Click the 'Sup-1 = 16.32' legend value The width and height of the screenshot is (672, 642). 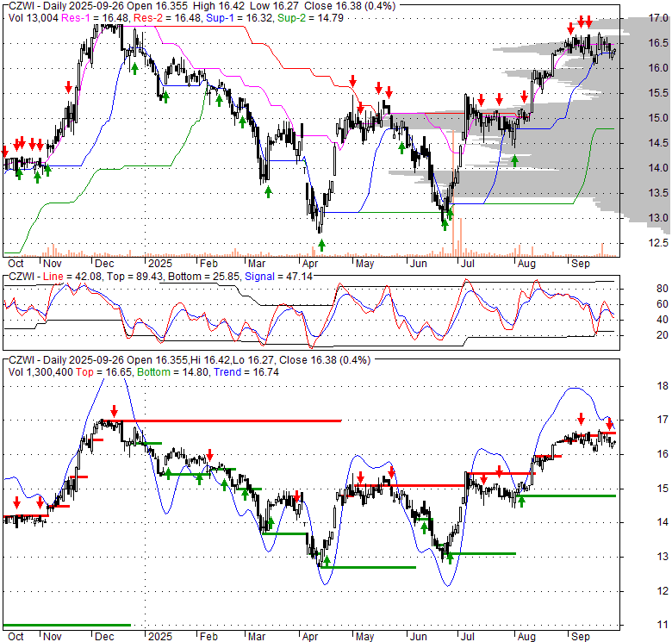[x=240, y=18]
